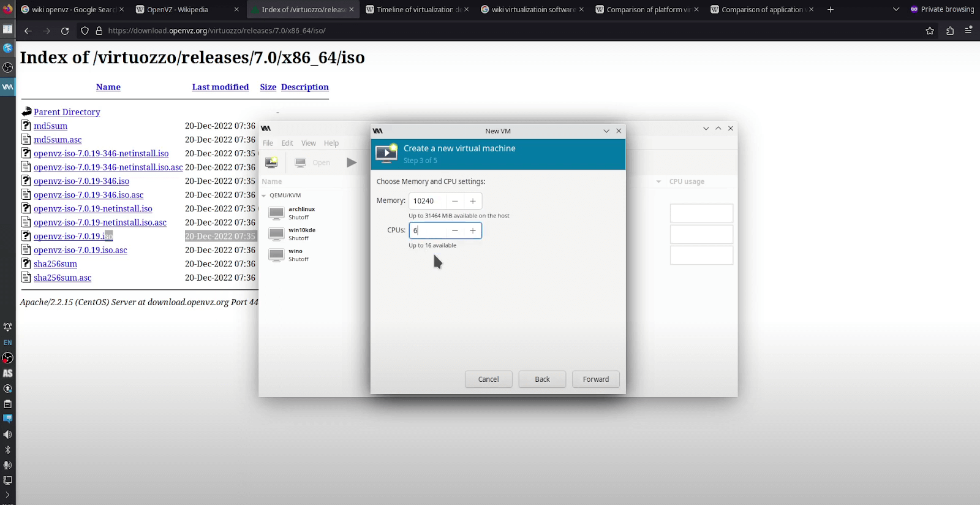Sort listing by Description header
Screen dimensions: 980x505
click(305, 87)
